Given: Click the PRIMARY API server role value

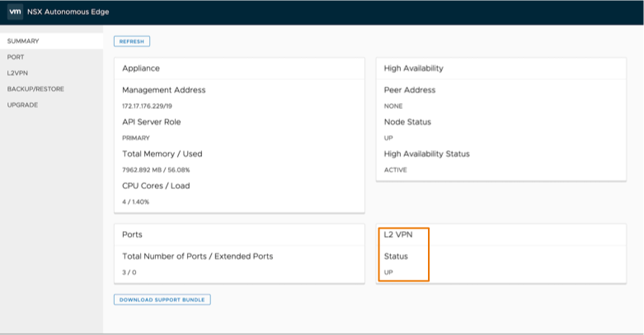Looking at the screenshot, I should (x=136, y=138).
